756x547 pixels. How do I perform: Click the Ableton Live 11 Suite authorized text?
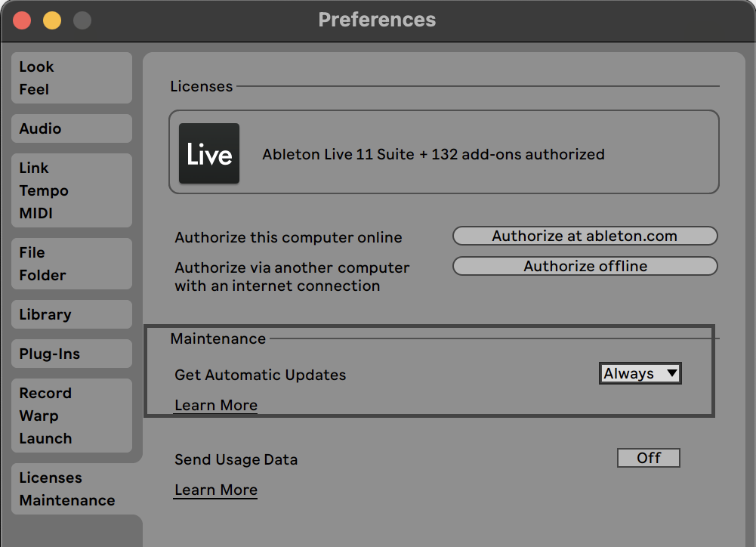[x=434, y=154]
